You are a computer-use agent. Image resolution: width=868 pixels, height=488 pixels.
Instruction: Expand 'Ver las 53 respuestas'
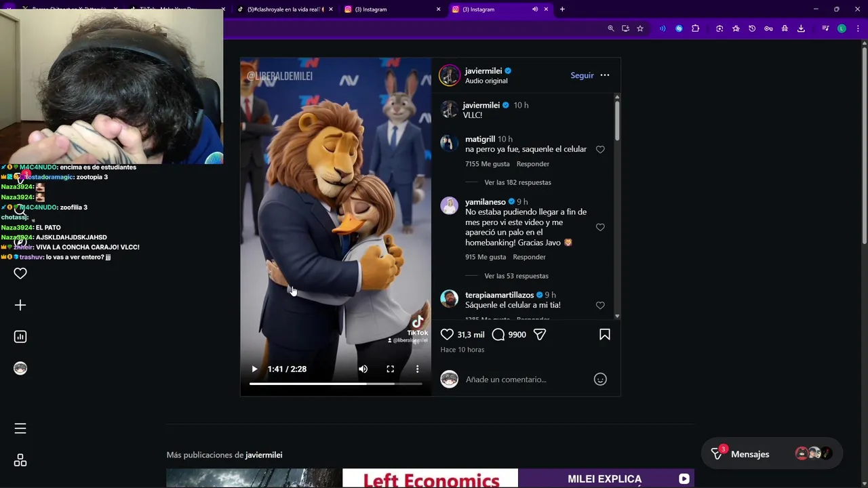pos(516,276)
